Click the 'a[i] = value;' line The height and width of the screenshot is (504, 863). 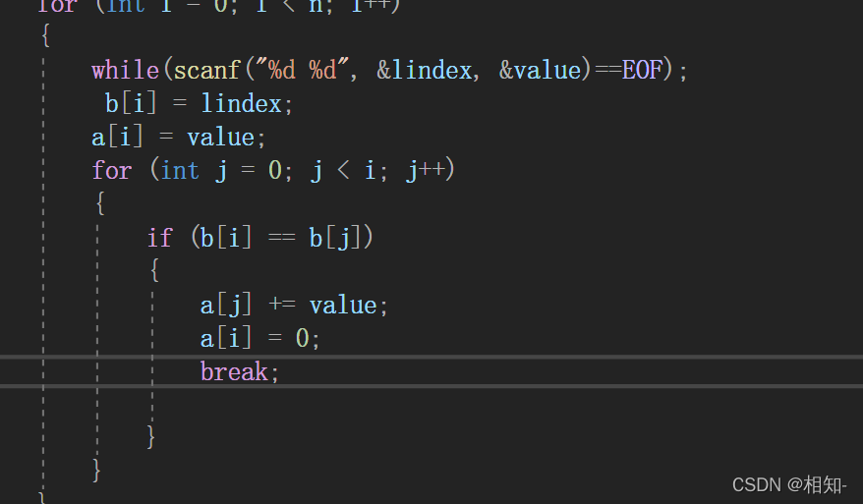tap(178, 137)
